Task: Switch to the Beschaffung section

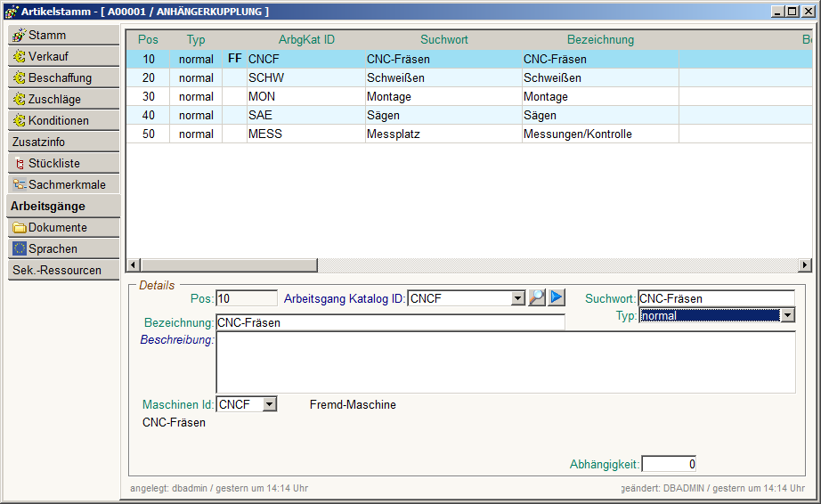Action: (x=63, y=78)
